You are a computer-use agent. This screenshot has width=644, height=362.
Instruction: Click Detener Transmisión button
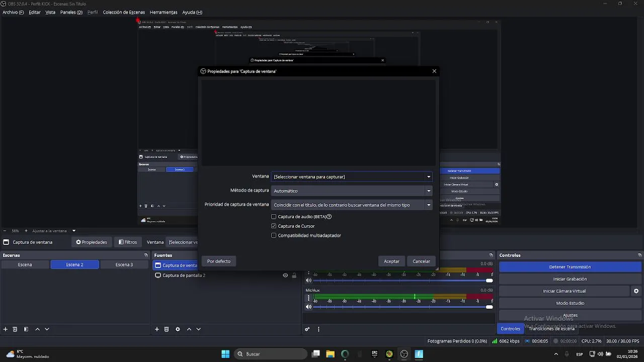570,267
